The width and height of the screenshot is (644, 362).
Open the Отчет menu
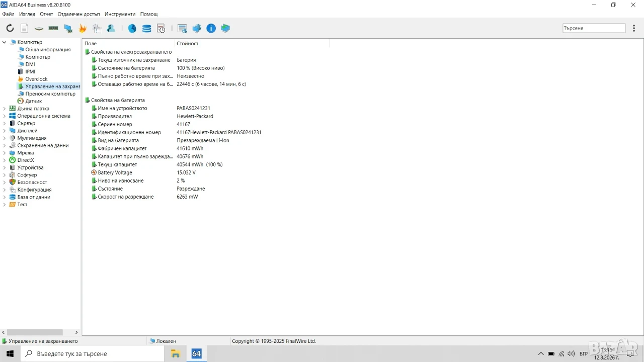click(46, 14)
